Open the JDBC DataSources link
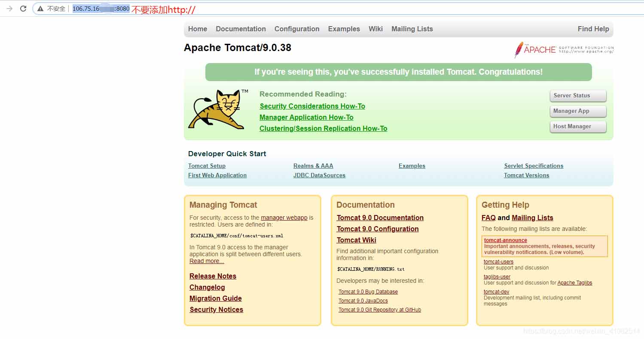 click(x=319, y=175)
